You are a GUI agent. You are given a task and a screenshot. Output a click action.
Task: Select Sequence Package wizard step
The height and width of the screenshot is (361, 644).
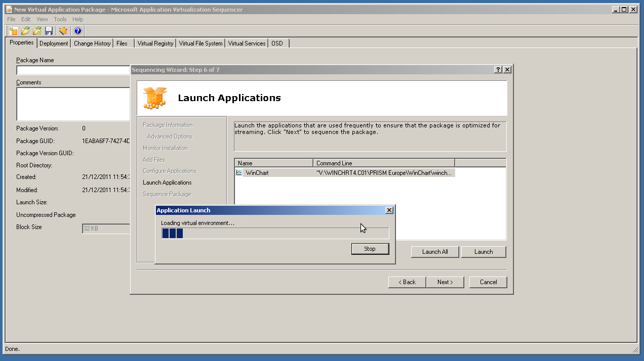(x=167, y=194)
